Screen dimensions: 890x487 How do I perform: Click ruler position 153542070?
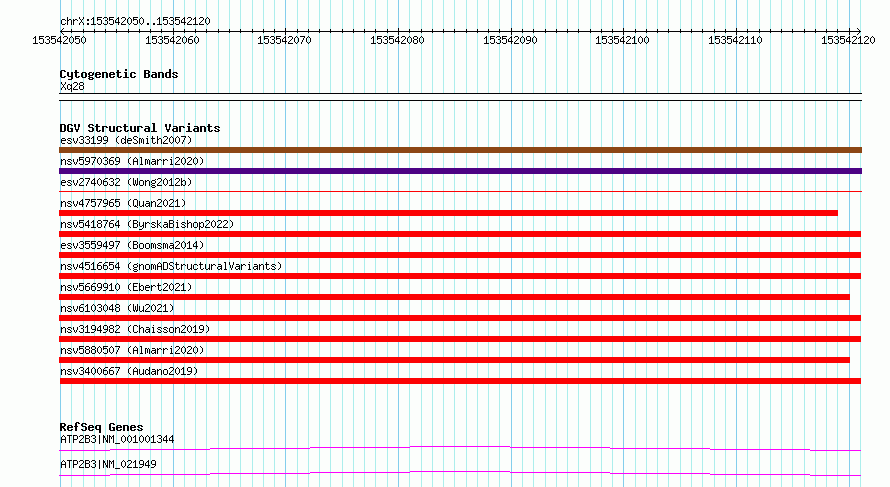(x=284, y=40)
